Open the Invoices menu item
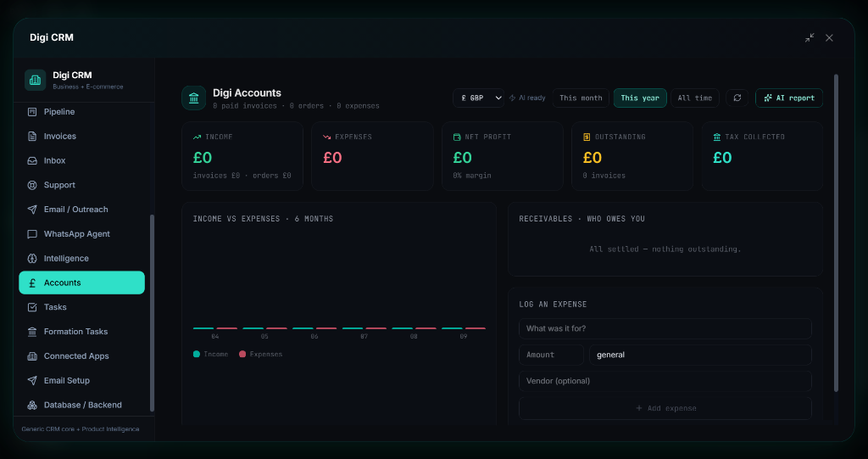This screenshot has height=459, width=868. (82, 137)
